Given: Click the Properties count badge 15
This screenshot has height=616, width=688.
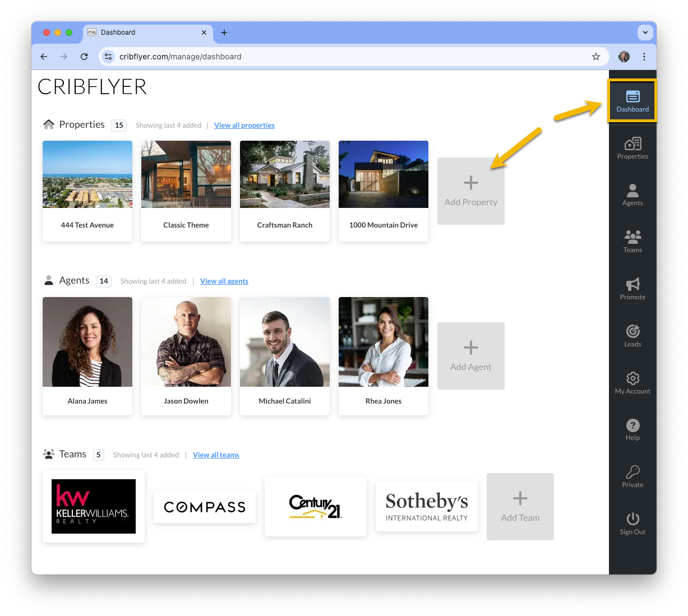Looking at the screenshot, I should (119, 126).
